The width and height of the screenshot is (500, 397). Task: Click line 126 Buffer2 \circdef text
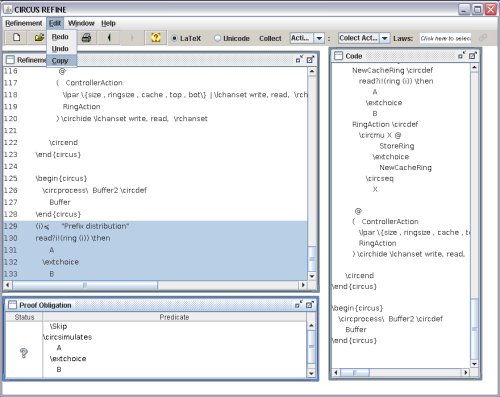click(x=119, y=190)
